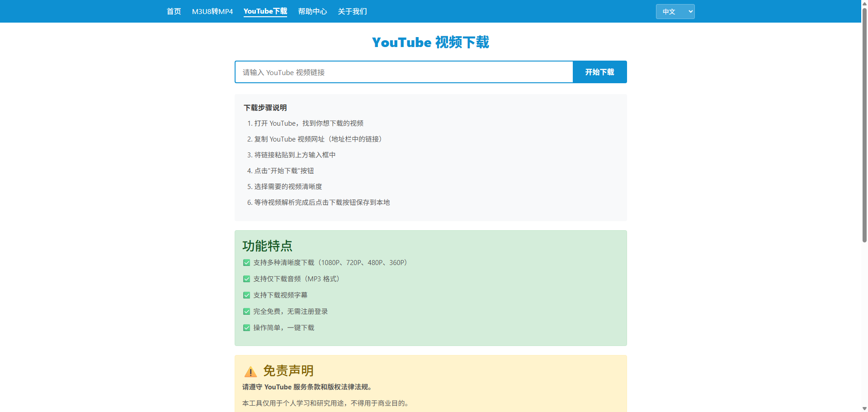Click the 开始下载 button

coord(599,71)
